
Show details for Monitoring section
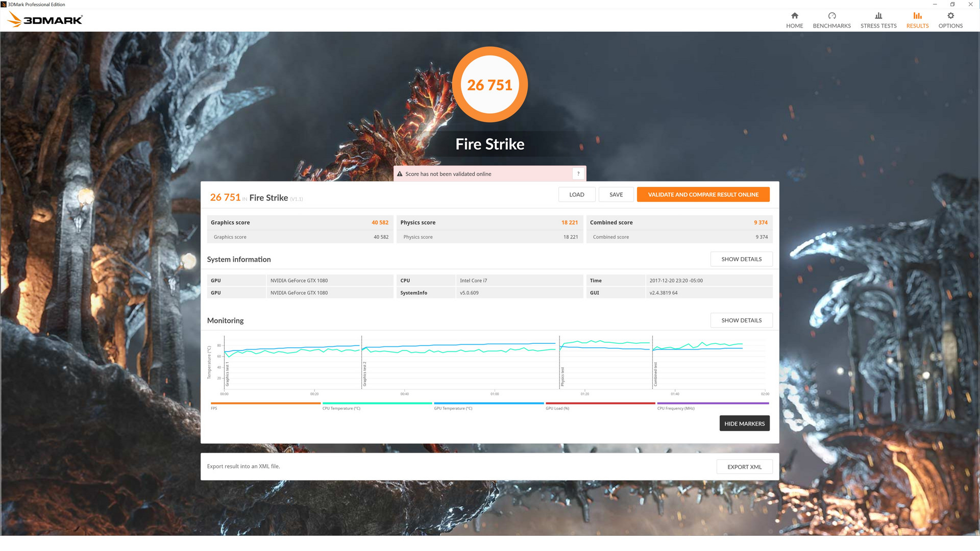741,320
